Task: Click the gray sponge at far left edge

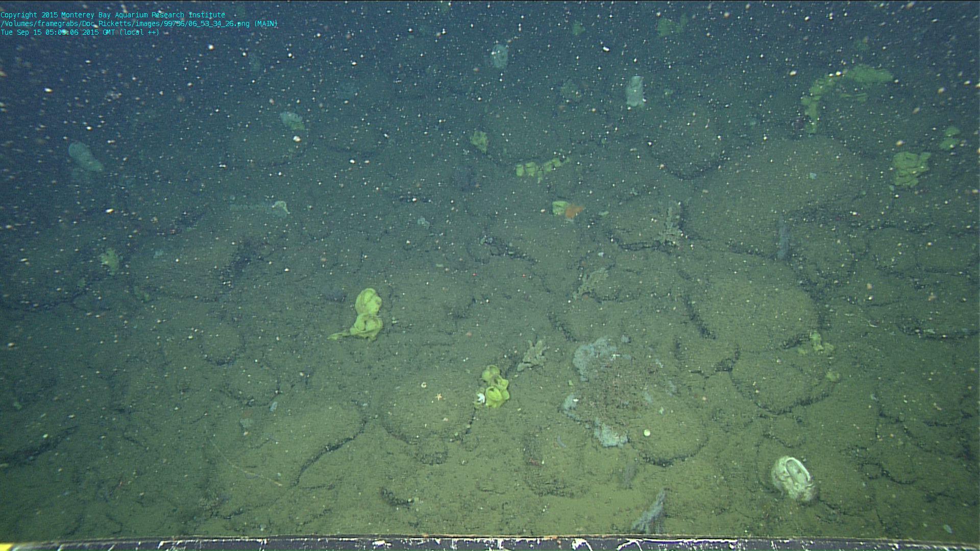Action: (84, 156)
